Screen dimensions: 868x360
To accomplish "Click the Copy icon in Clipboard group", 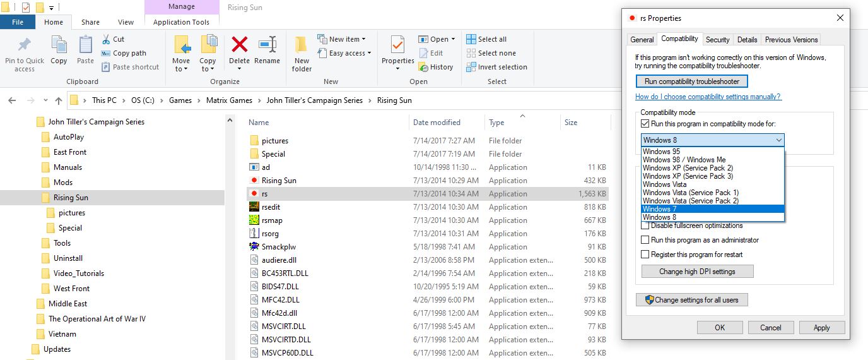I will pos(59,45).
